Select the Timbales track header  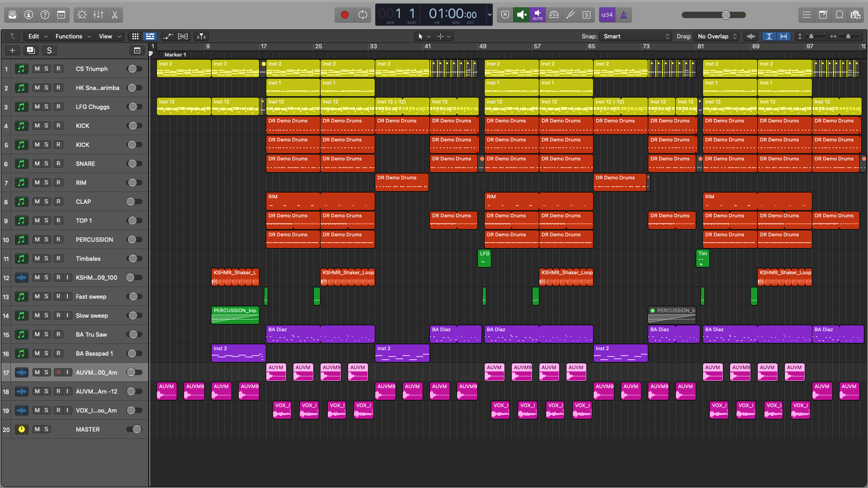point(75,258)
